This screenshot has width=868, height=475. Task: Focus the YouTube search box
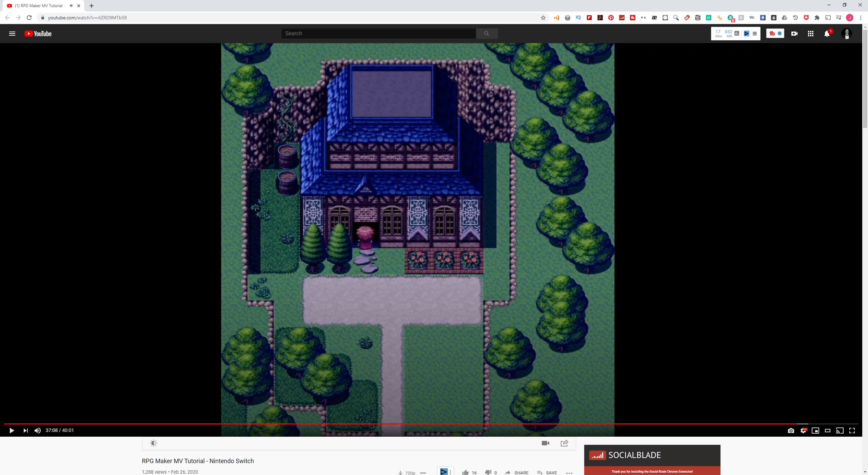tap(378, 34)
